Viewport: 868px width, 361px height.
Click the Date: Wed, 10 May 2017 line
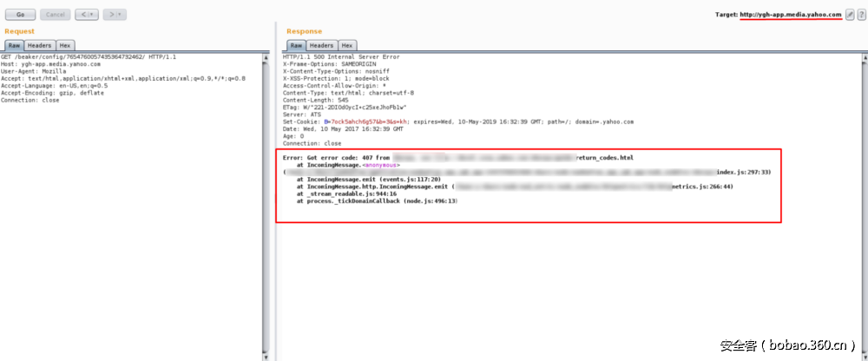click(343, 129)
